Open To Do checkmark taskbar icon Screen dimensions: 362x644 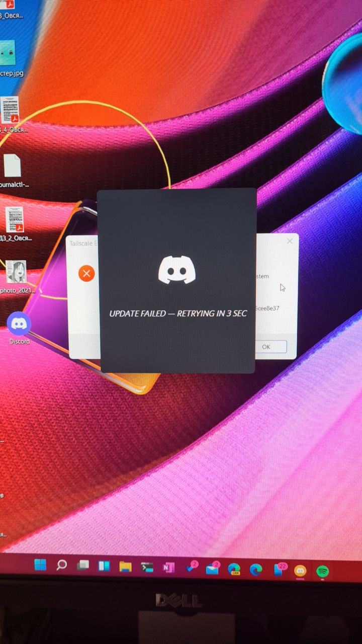192,567
